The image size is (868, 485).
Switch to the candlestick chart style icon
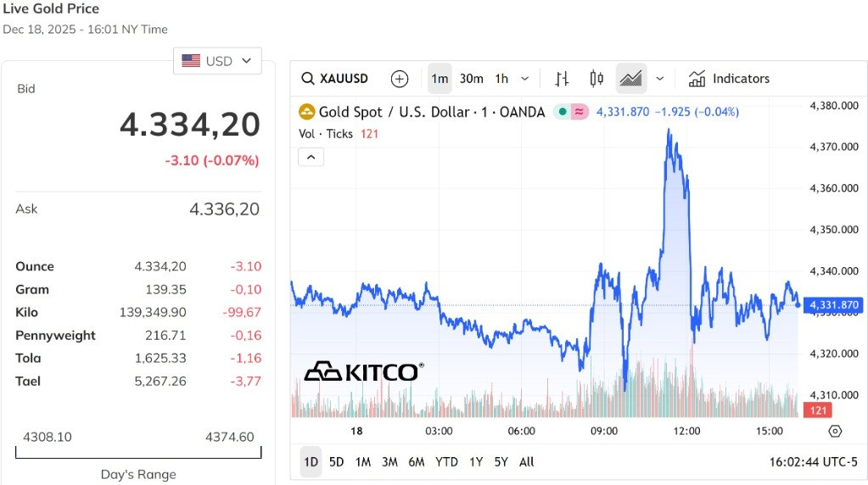coord(596,79)
